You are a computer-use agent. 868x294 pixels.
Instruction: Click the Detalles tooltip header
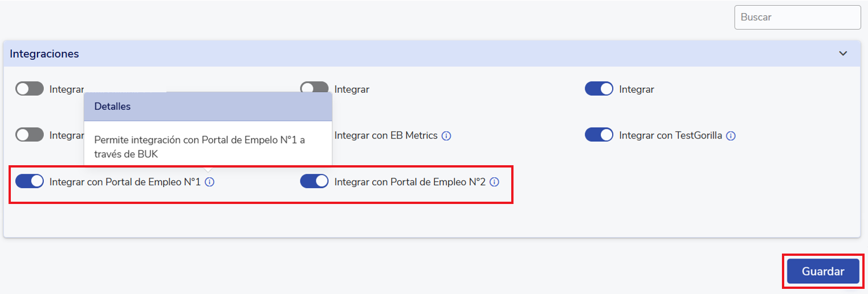tap(208, 107)
